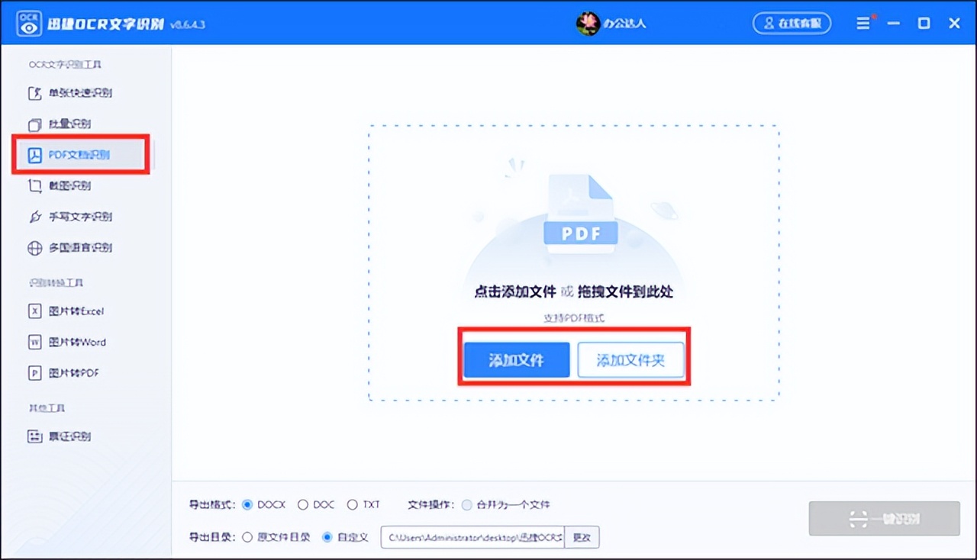Click the 点击添加文件 prompt text
The height and width of the screenshot is (560, 977).
point(515,292)
